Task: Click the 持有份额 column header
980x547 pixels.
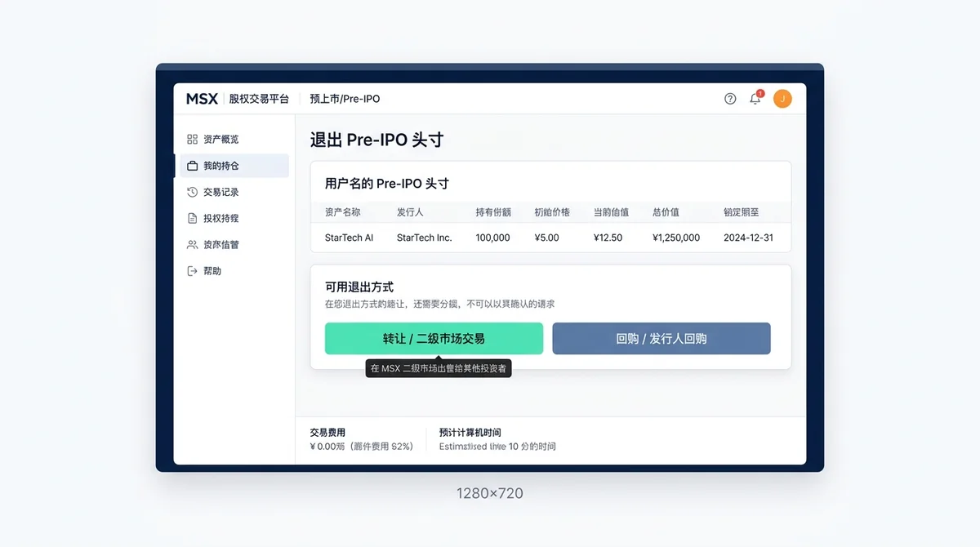Action: click(x=493, y=212)
